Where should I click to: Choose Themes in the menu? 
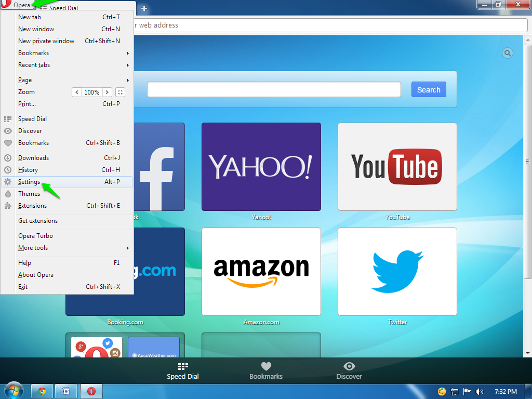tap(67, 194)
